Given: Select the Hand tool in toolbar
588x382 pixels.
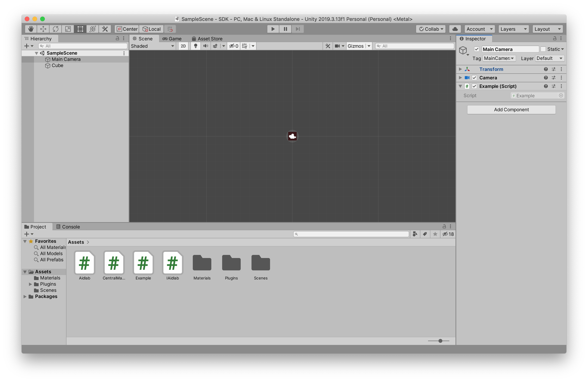Looking at the screenshot, I should click(31, 29).
